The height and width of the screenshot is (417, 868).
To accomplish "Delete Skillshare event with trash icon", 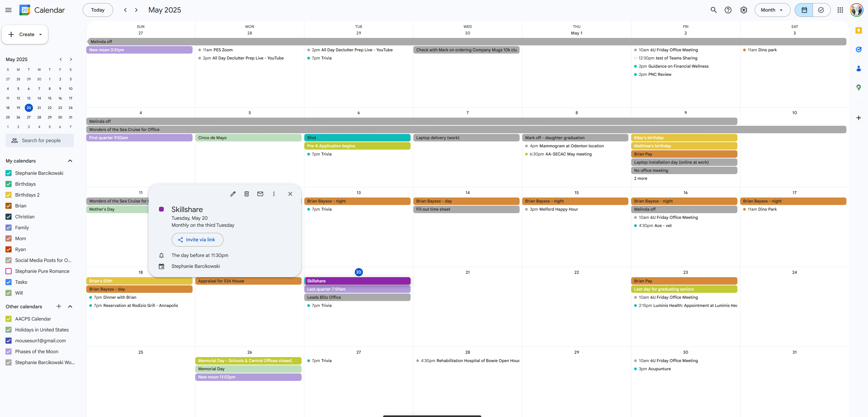I will tap(247, 194).
